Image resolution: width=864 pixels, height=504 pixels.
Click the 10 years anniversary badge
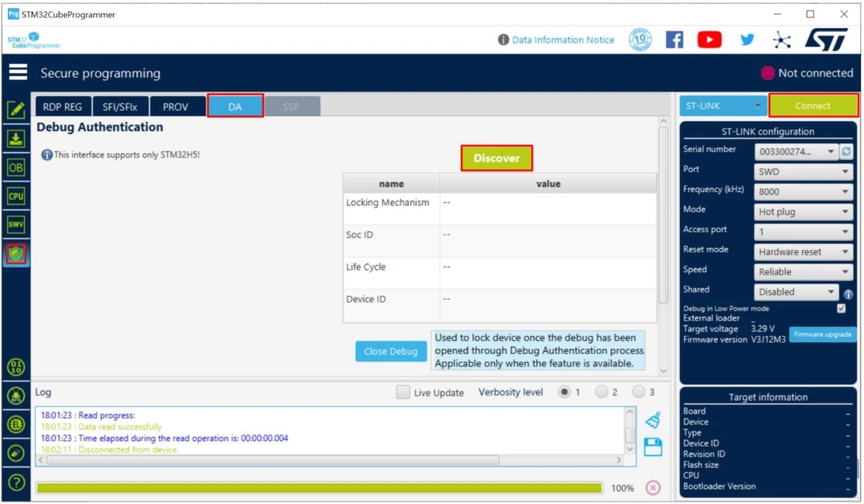point(640,40)
